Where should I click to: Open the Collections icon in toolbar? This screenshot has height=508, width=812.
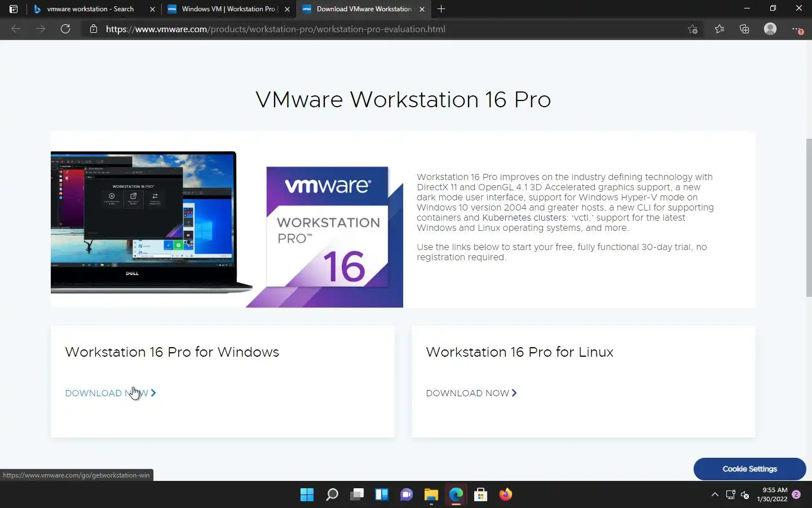[744, 29]
